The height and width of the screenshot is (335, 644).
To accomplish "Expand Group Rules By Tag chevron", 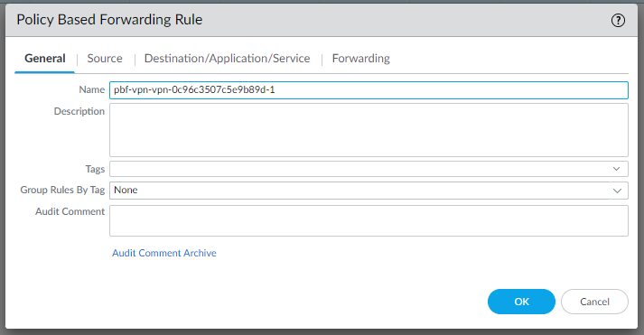I will (617, 191).
